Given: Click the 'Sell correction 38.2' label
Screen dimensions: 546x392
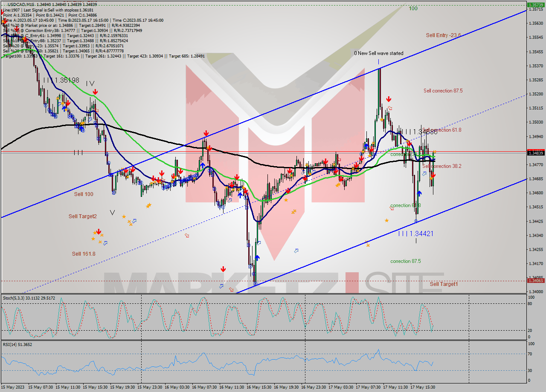Looking at the screenshot, I should pos(442,166).
